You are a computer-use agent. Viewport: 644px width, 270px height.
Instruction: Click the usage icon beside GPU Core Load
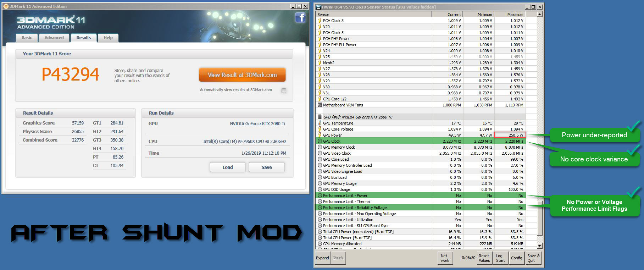tap(320, 159)
